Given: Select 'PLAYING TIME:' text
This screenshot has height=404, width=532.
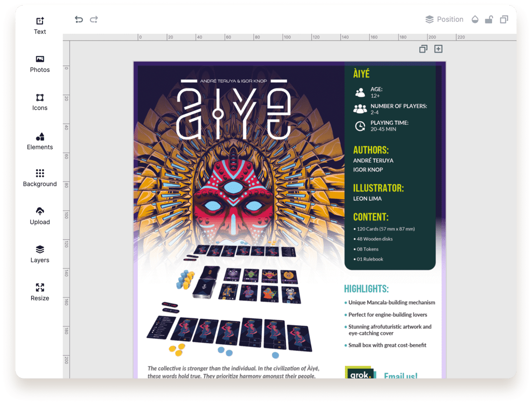Looking at the screenshot, I should (x=390, y=123).
